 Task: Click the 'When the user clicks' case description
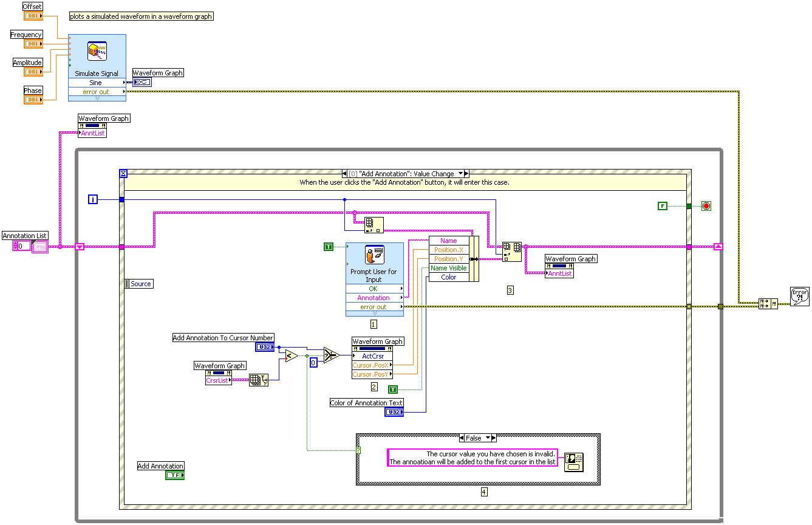[404, 182]
